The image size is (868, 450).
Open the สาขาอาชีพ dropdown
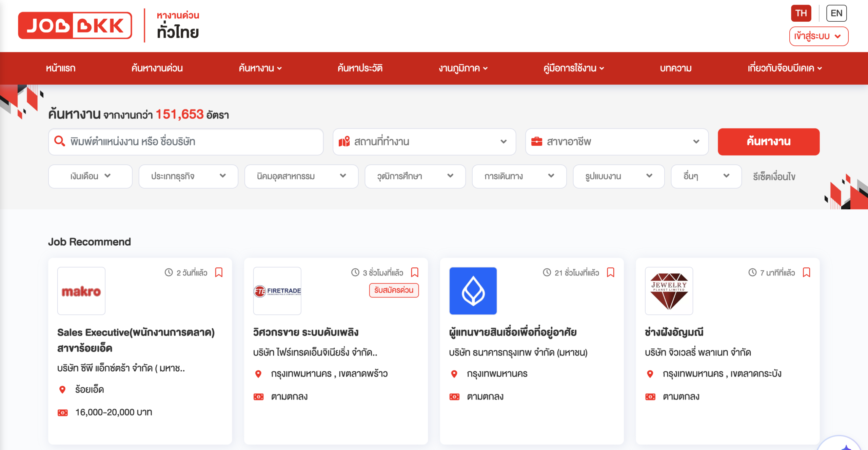tap(617, 142)
